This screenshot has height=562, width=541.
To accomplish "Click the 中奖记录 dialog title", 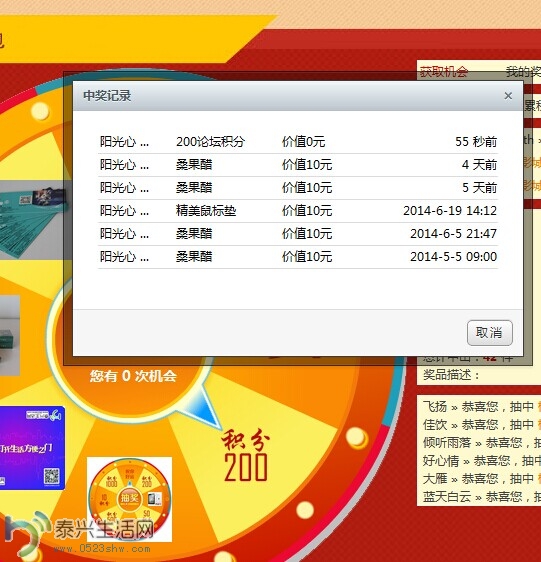I will tap(107, 96).
